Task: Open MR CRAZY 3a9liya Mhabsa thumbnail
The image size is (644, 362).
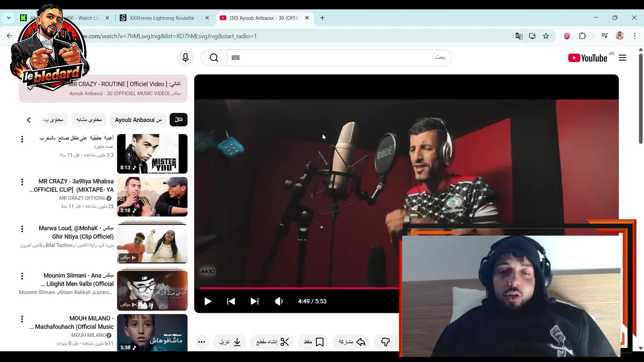Action: pos(152,197)
